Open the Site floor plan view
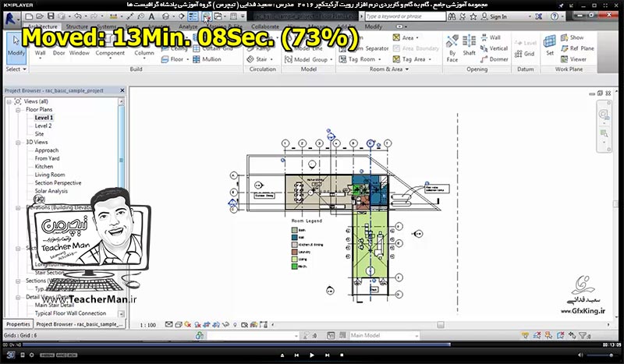Screen dimensions: 624x364 tap(39, 133)
